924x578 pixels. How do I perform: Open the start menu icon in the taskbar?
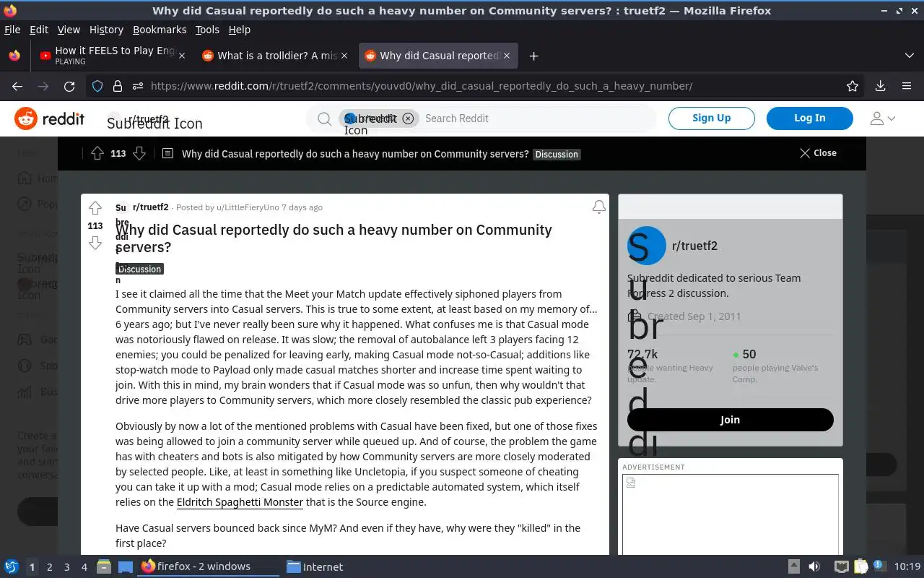[12, 567]
